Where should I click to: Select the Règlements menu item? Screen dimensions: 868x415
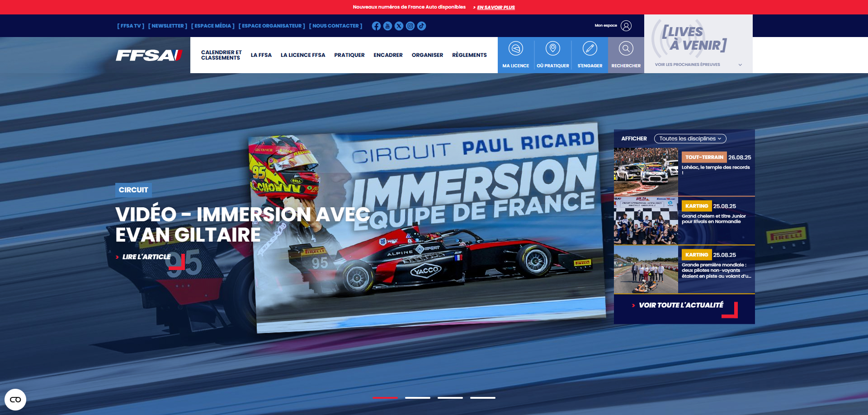click(x=469, y=55)
